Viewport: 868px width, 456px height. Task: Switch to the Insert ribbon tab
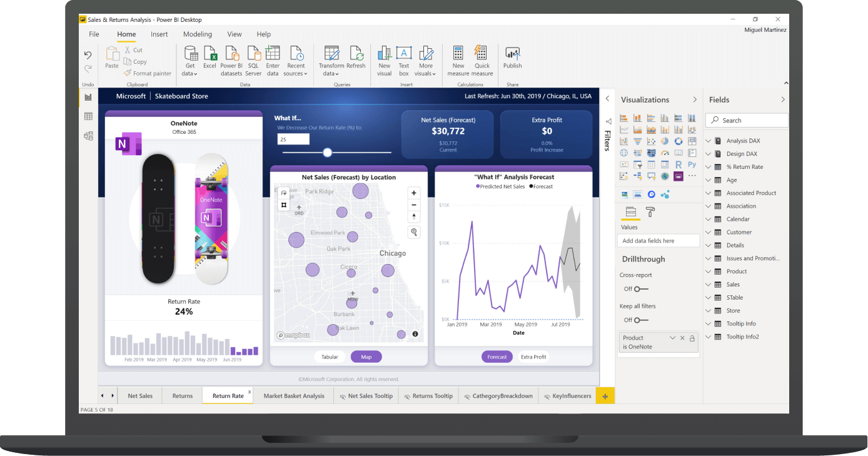159,34
